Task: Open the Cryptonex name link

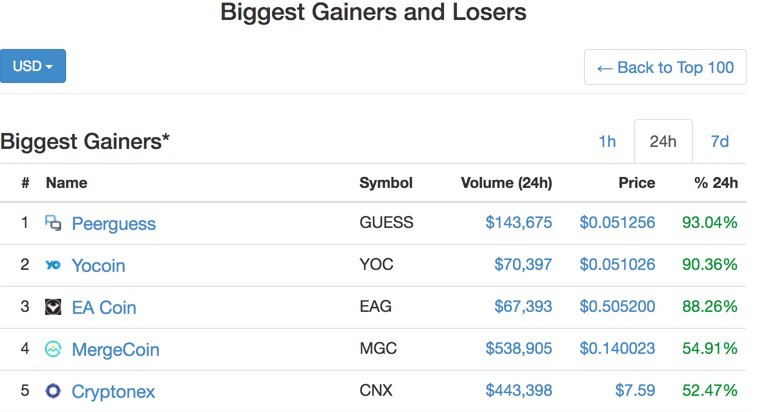Action: tap(113, 392)
